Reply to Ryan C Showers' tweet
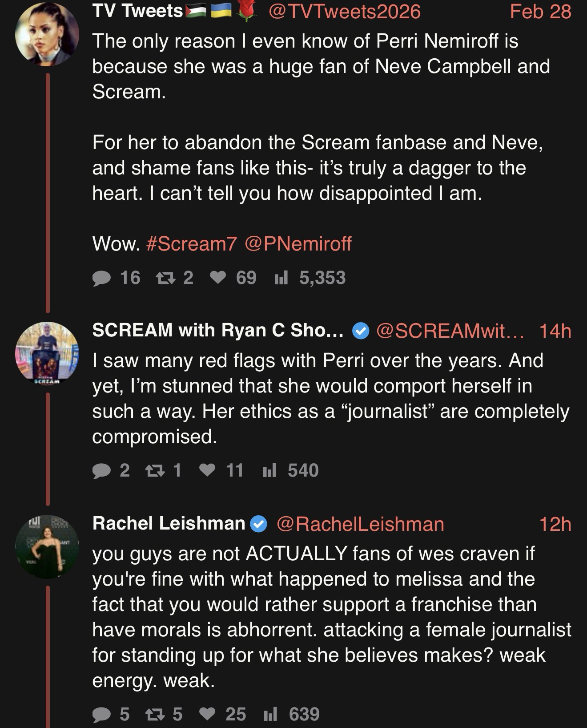Viewport: 587px width, 728px height. click(101, 471)
